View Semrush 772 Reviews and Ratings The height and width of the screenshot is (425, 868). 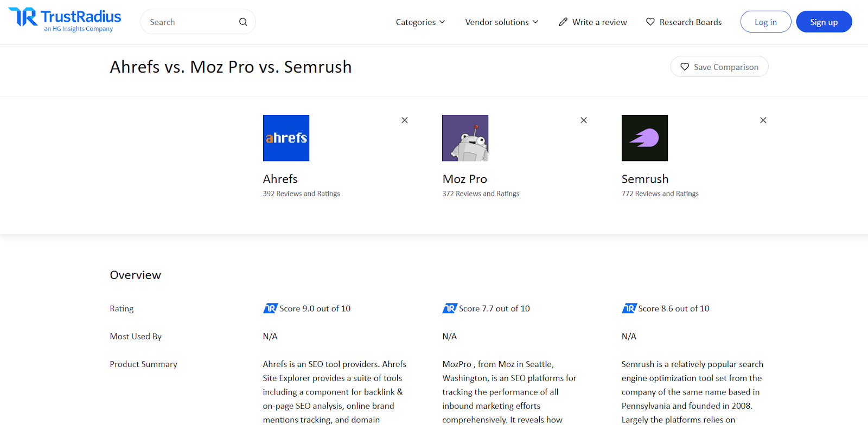660,194
